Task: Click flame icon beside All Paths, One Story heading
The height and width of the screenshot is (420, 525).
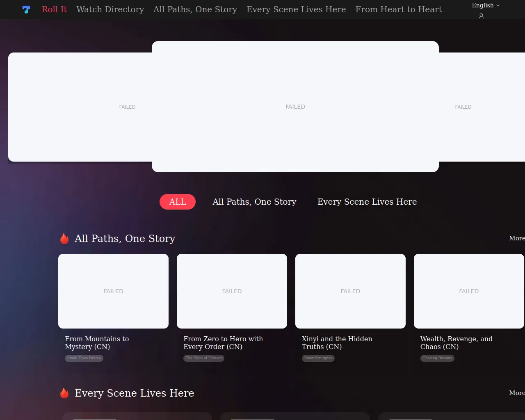Action: pyautogui.click(x=64, y=239)
